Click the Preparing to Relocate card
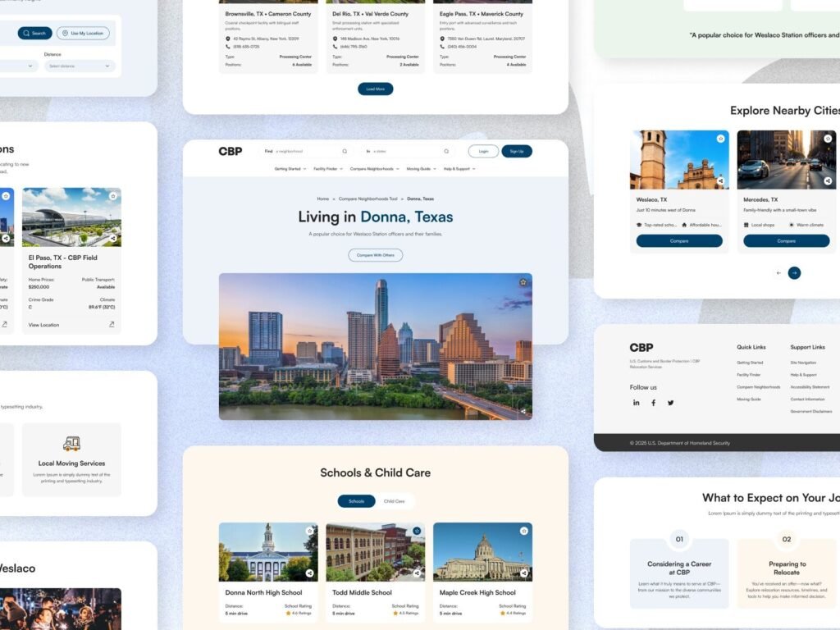 (x=787, y=573)
